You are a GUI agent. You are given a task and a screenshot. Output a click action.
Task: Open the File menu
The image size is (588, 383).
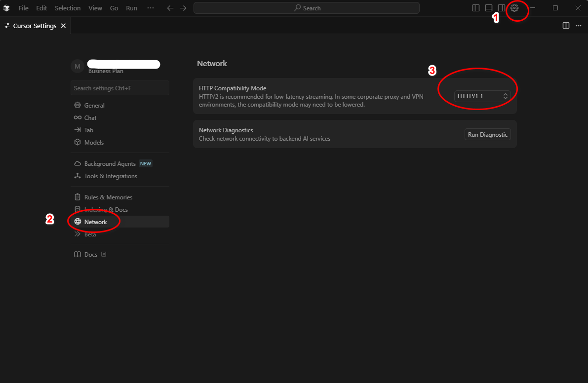23,8
